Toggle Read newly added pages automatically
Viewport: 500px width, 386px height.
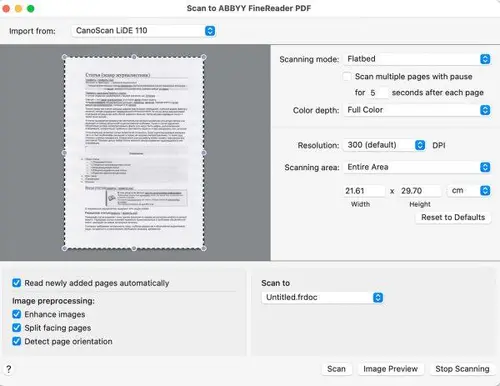tap(16, 283)
